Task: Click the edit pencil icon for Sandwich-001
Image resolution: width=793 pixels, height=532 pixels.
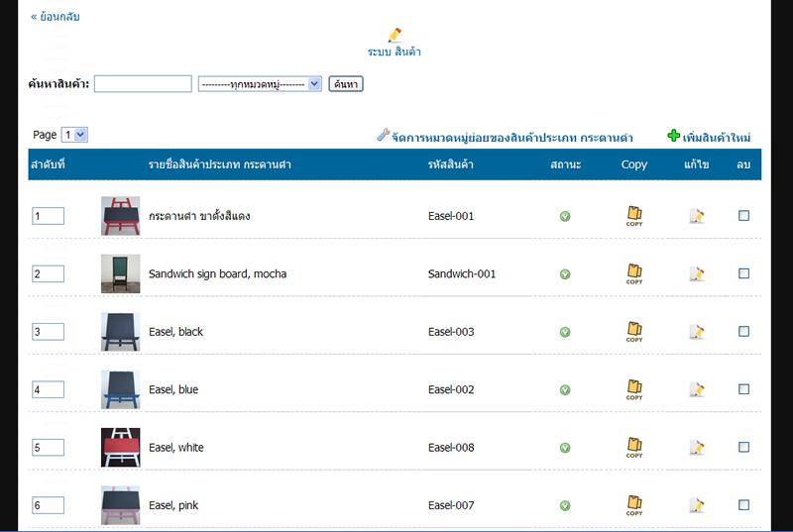Action: 697,274
